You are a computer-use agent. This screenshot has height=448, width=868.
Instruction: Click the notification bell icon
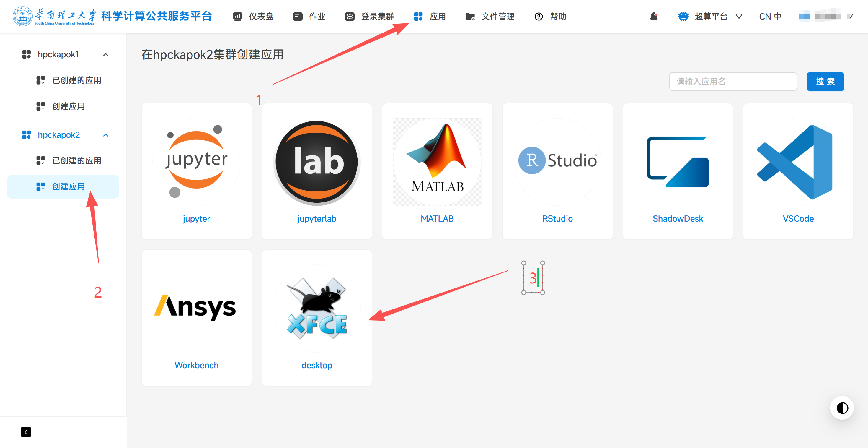click(x=654, y=16)
